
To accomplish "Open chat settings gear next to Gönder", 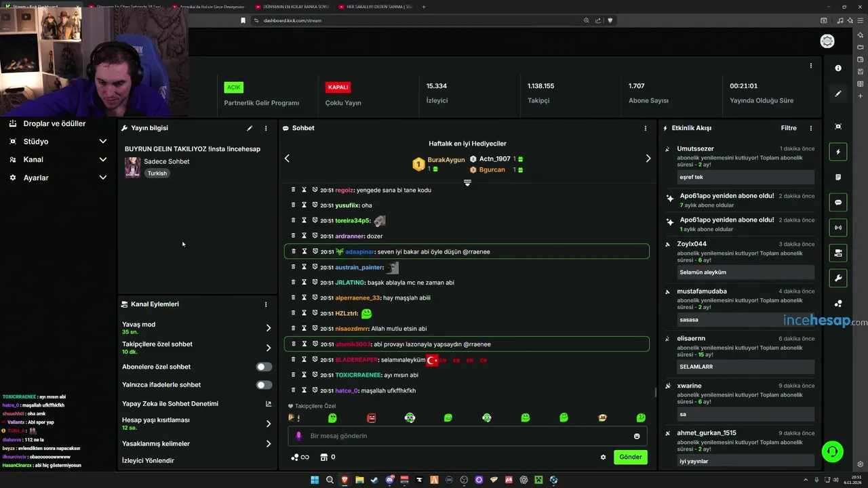I will pyautogui.click(x=603, y=457).
